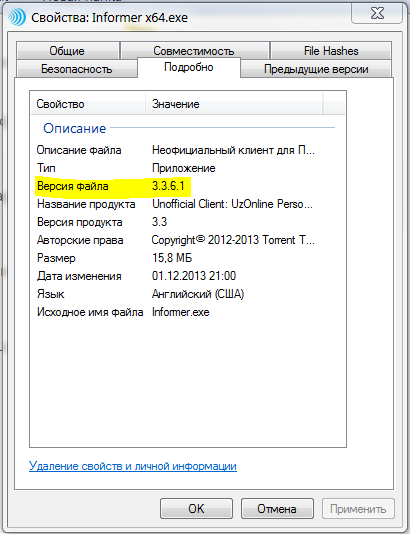Screen dimensions: 410x534
Task: Click the Значение column header
Action: (x=234, y=104)
